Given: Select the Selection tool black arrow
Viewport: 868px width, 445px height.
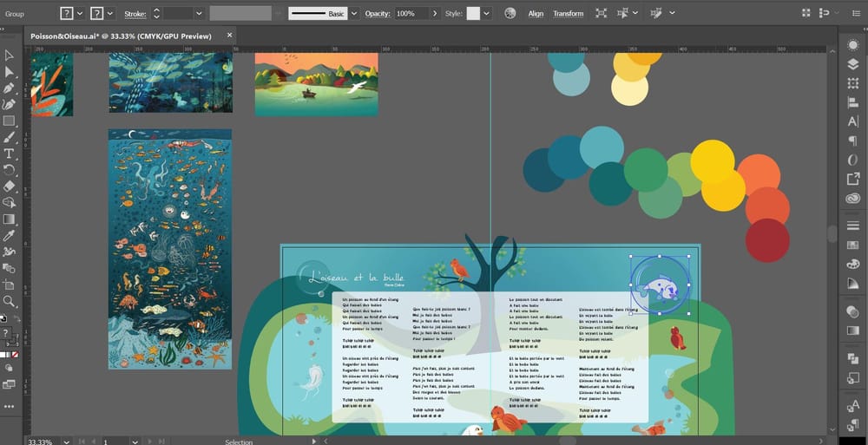Looking at the screenshot, I should coord(9,56).
